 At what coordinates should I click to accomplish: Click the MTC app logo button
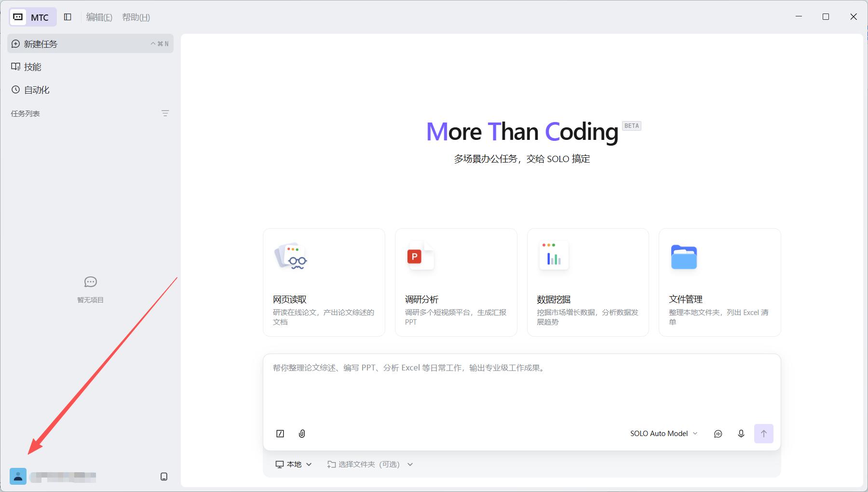tap(32, 17)
